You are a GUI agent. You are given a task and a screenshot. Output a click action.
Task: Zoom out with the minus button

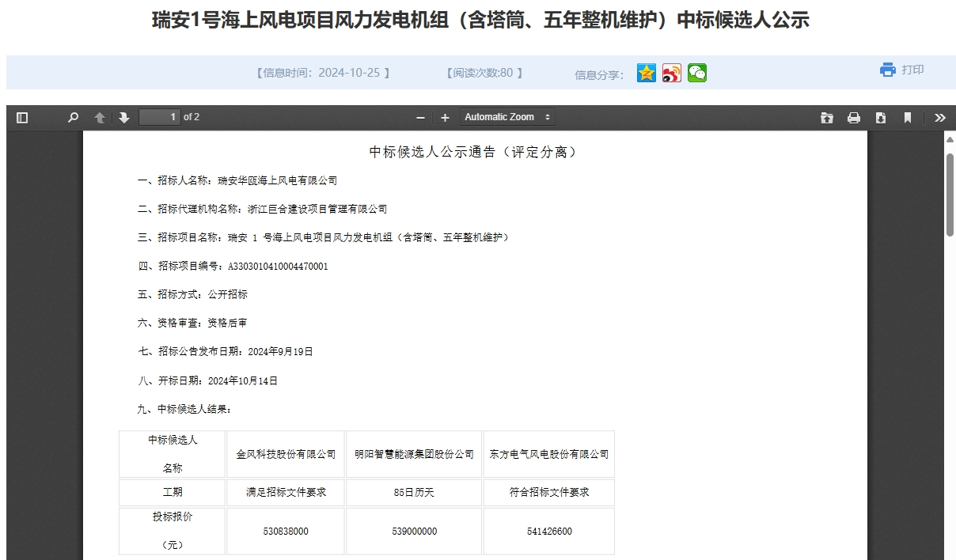pos(420,118)
